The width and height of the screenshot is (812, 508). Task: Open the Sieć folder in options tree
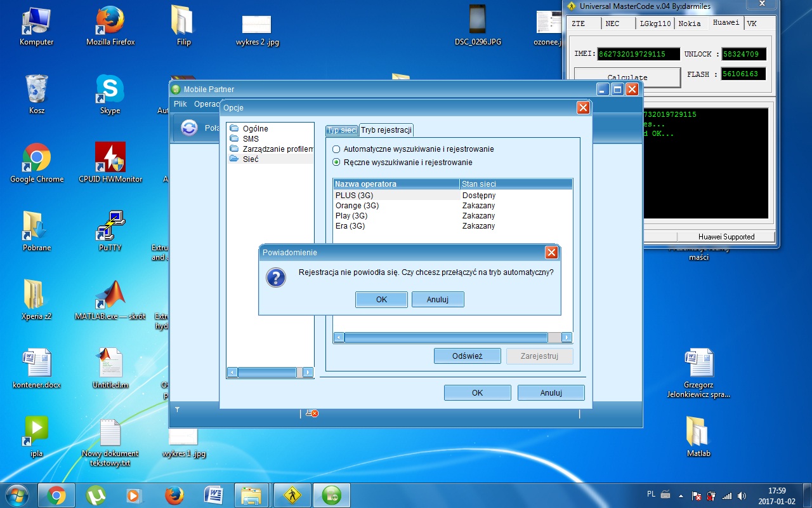click(251, 159)
